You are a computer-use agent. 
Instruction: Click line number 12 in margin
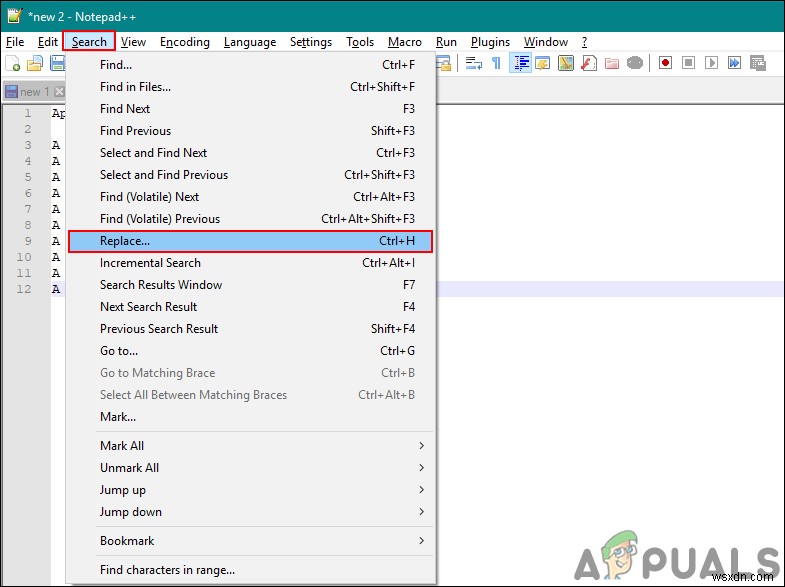point(24,289)
